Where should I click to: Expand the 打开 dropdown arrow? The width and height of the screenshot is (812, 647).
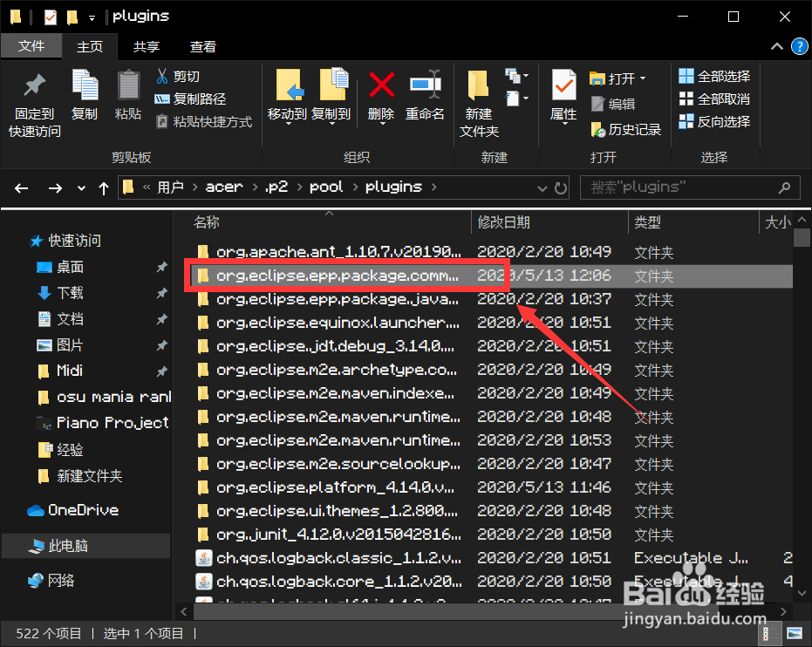[643, 78]
